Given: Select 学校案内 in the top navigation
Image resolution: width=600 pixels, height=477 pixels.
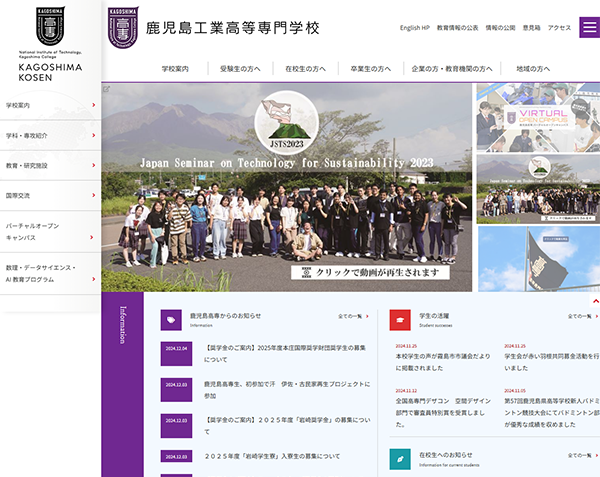Looking at the screenshot, I should pyautogui.click(x=175, y=69).
